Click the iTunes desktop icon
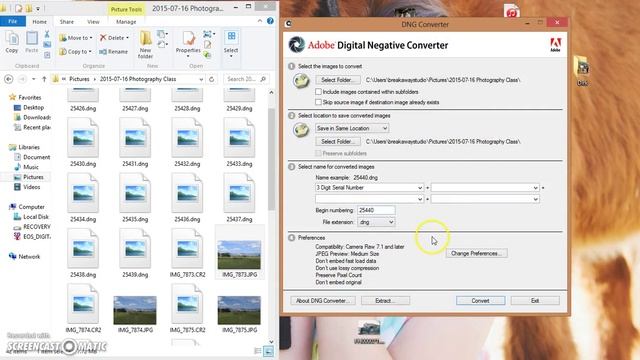Screen dimensions: 640x360 click(511, 11)
